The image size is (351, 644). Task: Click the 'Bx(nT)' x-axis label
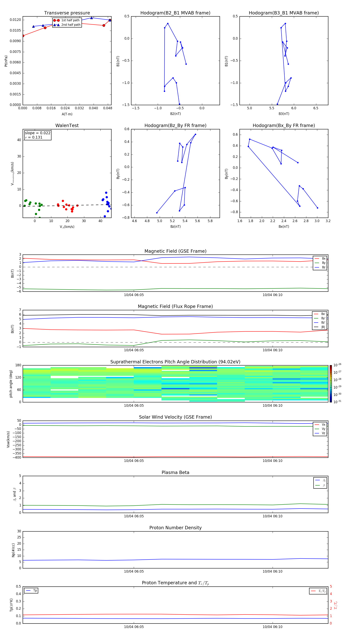coord(284,227)
